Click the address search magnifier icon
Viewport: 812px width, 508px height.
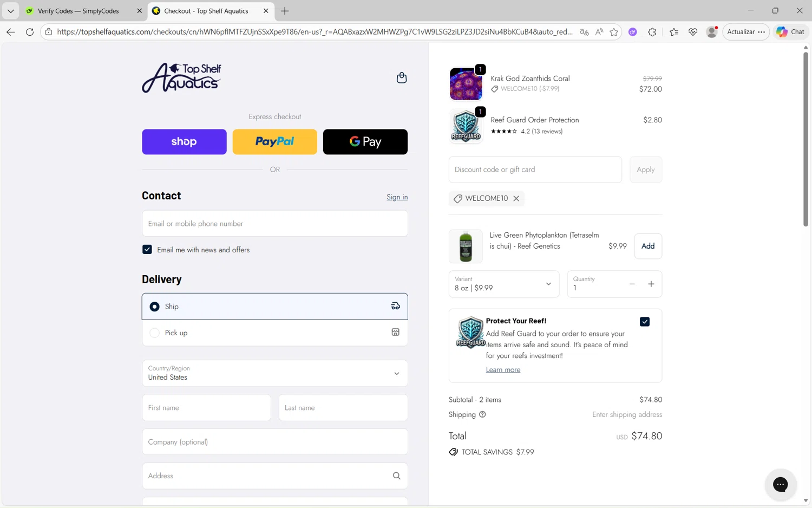coord(396,476)
